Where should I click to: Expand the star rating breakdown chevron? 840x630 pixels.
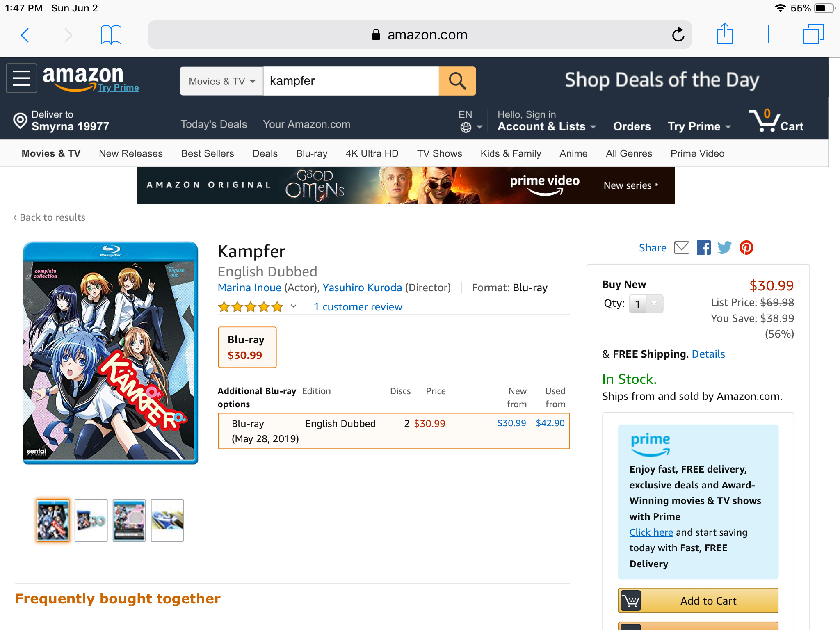click(x=294, y=306)
